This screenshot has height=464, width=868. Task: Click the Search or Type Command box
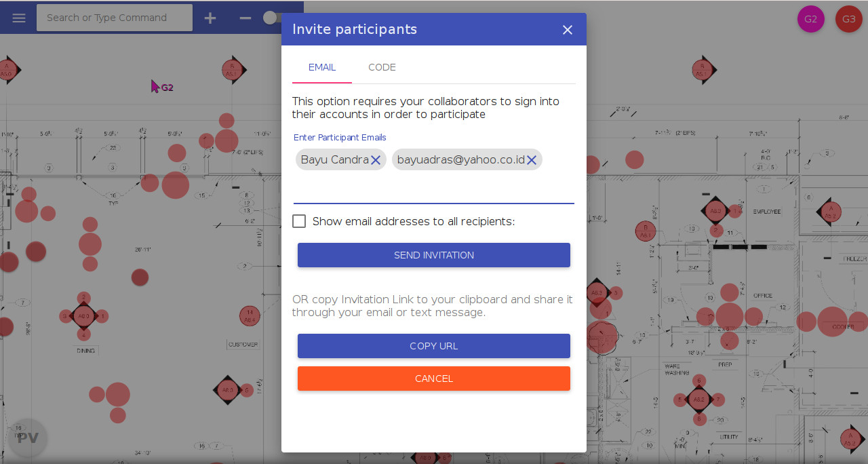tap(115, 18)
